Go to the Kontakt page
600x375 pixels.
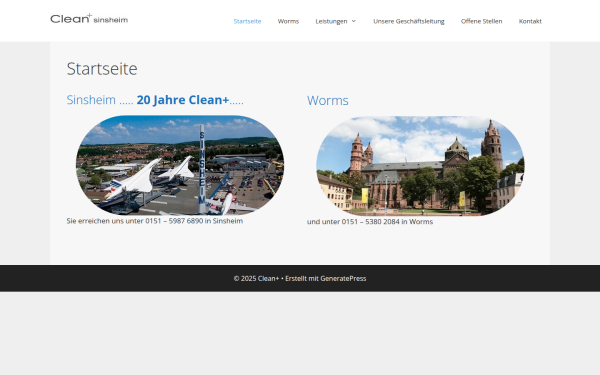(530, 21)
